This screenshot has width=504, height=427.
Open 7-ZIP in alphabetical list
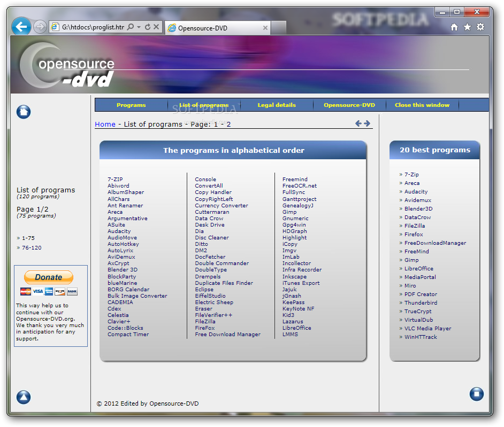(x=115, y=179)
